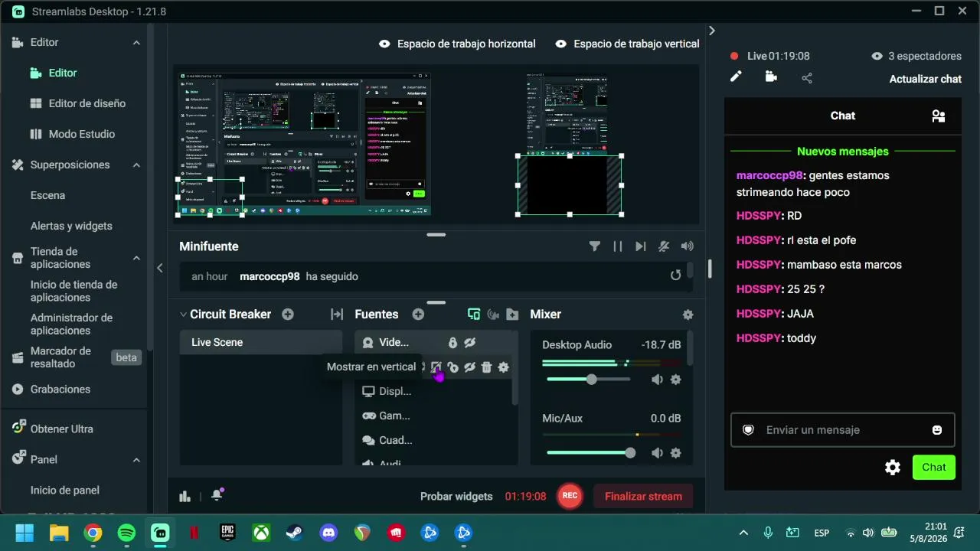Mute Mic/Aux in the mixer
This screenshot has width=980, height=551.
[657, 453]
